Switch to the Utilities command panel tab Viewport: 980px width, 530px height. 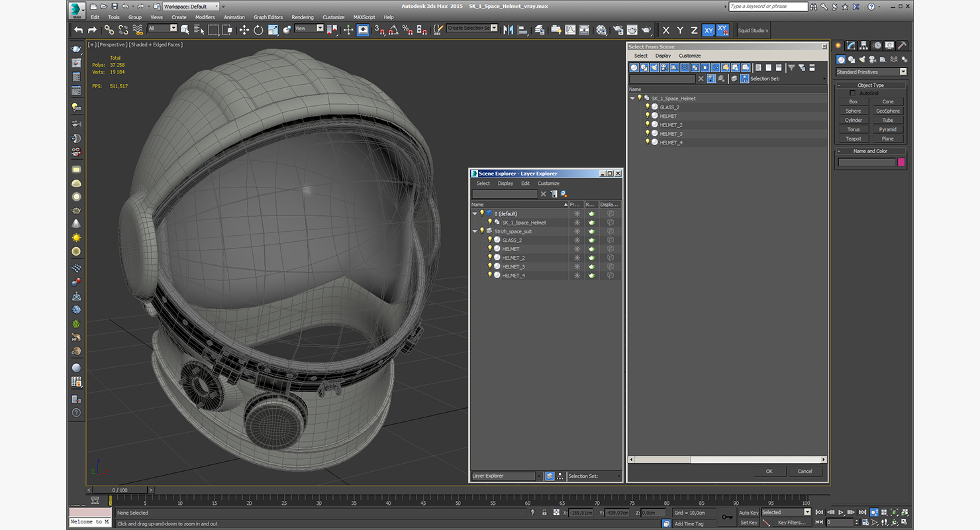pyautogui.click(x=902, y=46)
